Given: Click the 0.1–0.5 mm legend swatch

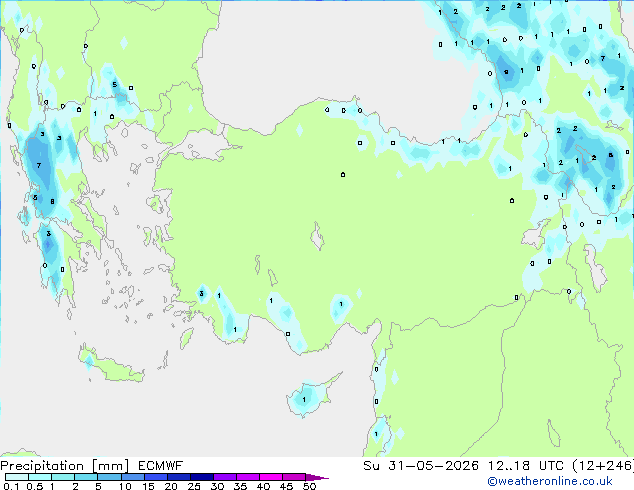Looking at the screenshot, I should click(17, 477).
